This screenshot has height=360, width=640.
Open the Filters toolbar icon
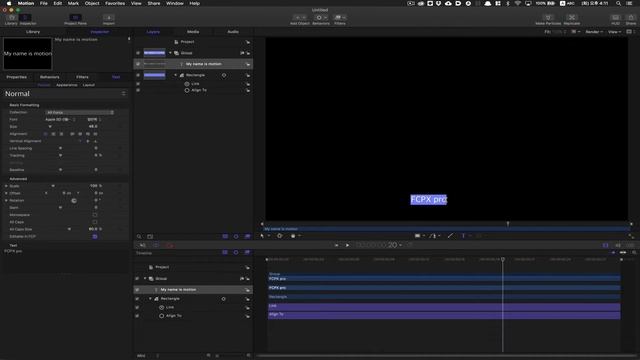coord(340,19)
